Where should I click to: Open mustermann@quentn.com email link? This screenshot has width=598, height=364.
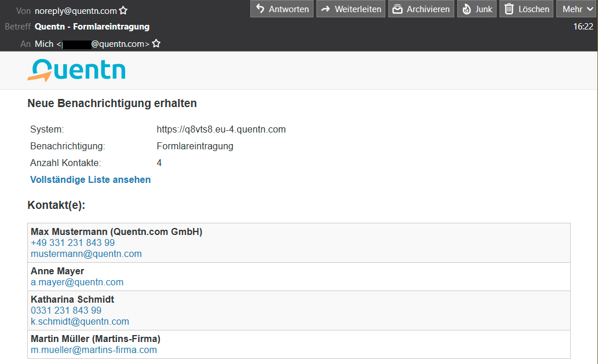(x=86, y=253)
